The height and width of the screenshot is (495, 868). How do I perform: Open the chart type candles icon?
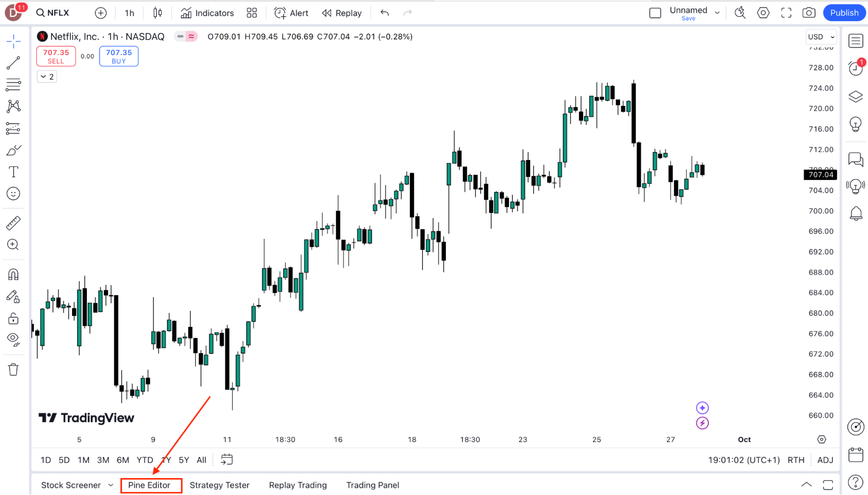(x=158, y=13)
